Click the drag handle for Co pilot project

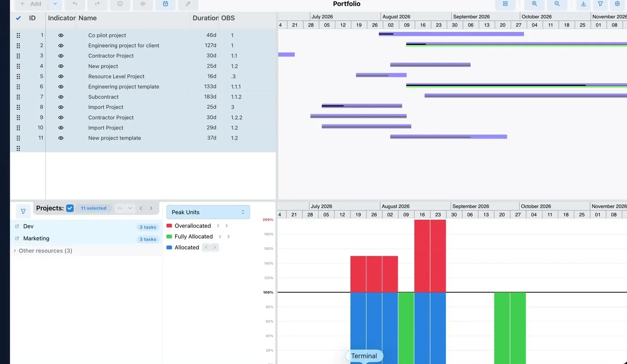[x=18, y=36]
